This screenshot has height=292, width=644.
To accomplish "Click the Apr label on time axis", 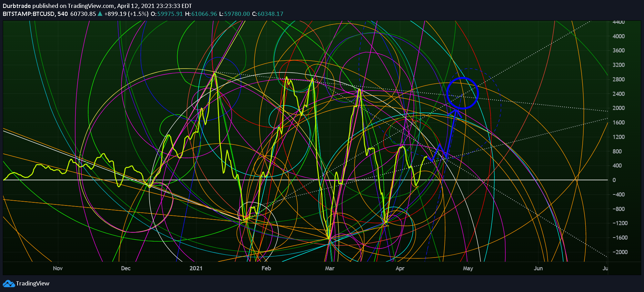I will point(400,268).
